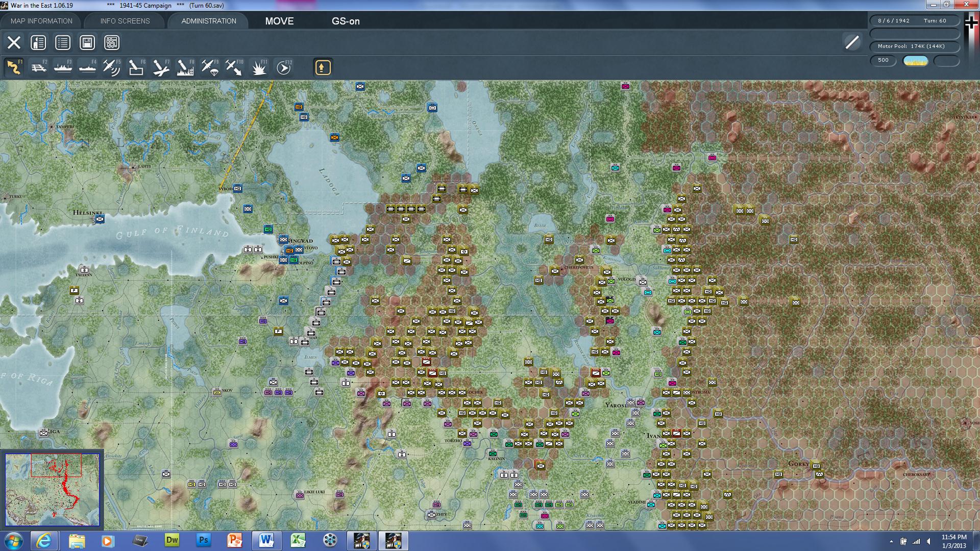Switch to the INFO SCREENS tab
The image size is (980, 551).
tap(125, 21)
